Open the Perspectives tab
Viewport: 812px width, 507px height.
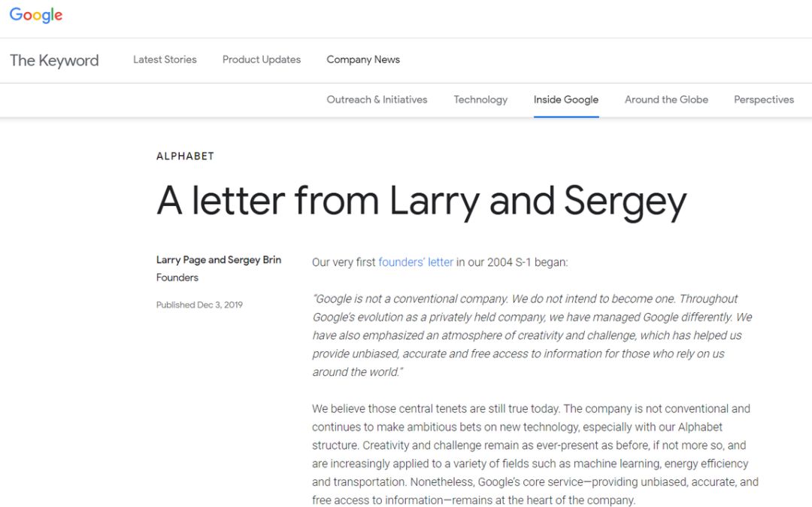(764, 99)
